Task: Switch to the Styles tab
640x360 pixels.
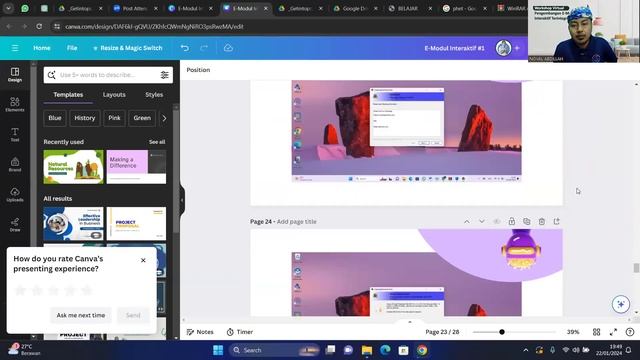Action: tap(154, 95)
